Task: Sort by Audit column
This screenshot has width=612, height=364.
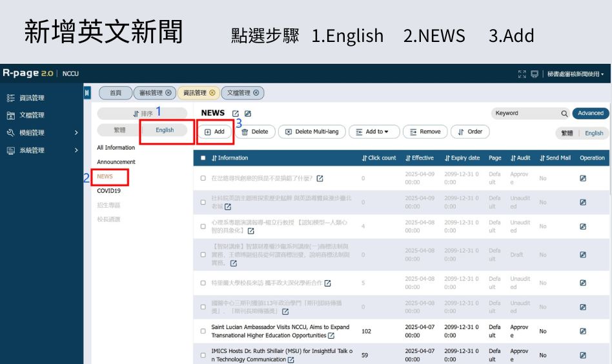Action: 520,158
